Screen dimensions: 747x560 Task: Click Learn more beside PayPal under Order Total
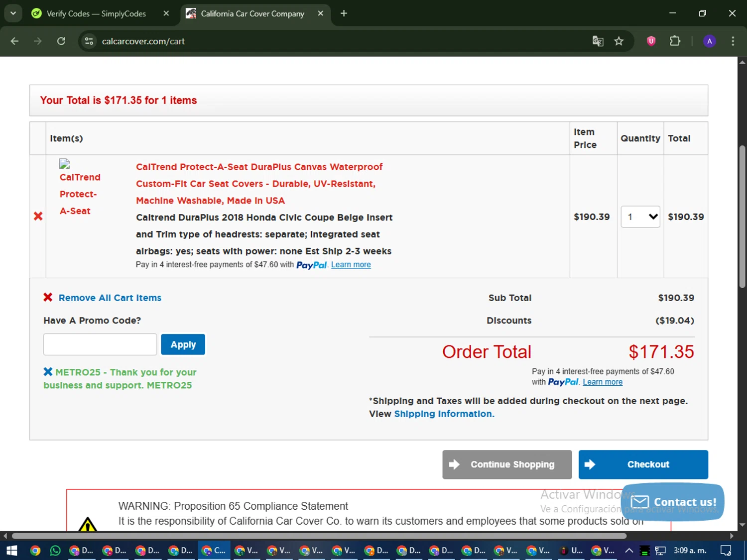603,382
